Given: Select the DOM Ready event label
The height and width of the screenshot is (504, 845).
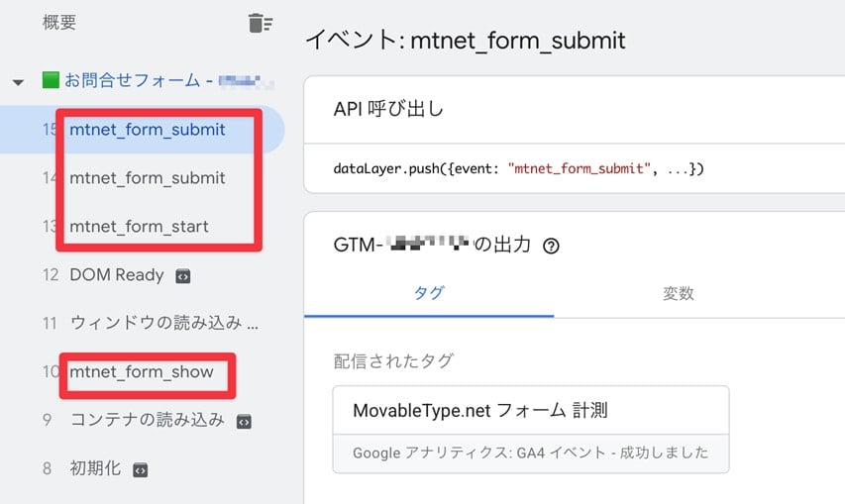Looking at the screenshot, I should [116, 275].
